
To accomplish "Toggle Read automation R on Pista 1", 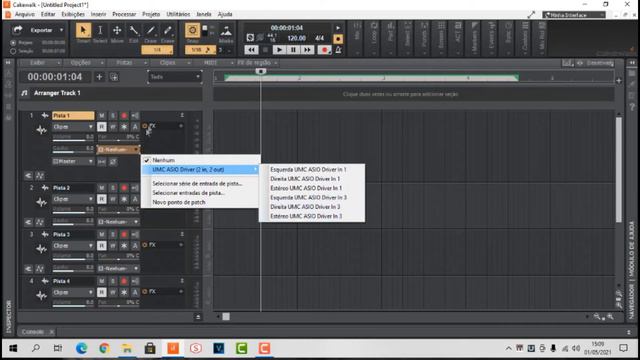I will (102, 127).
